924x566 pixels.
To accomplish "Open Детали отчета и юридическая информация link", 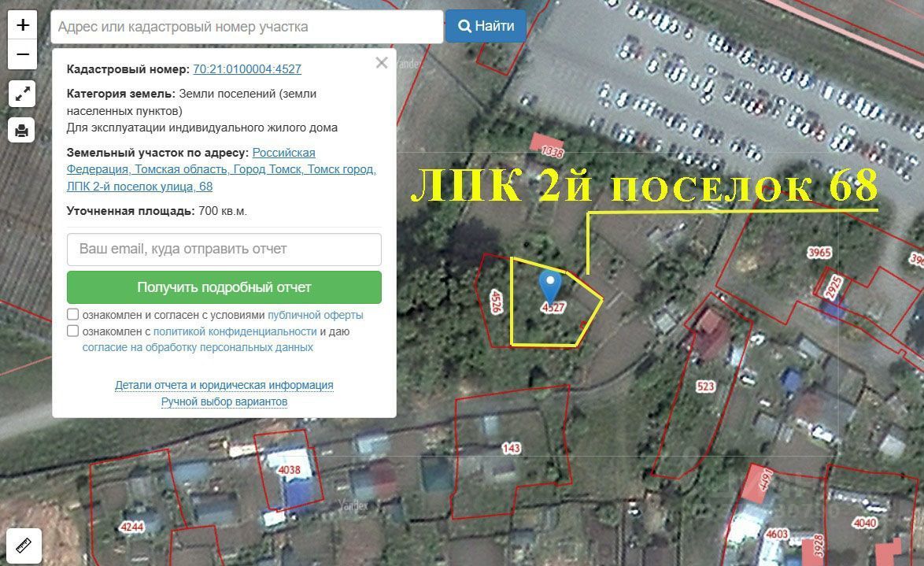I will point(224,385).
